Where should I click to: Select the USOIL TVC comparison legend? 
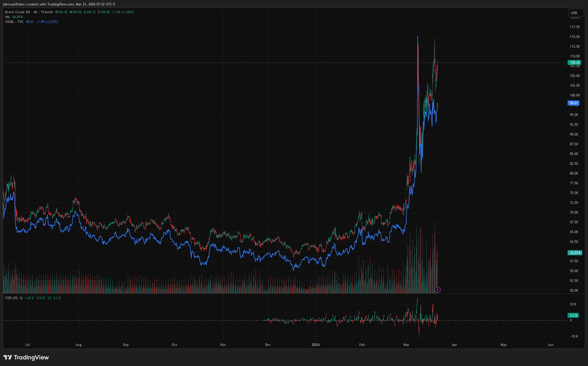(x=14, y=22)
